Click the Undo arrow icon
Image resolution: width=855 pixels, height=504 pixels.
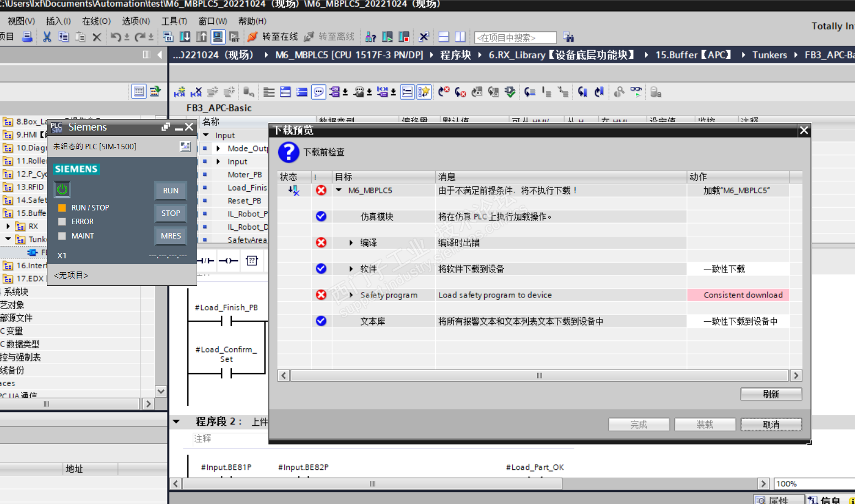pos(115,37)
